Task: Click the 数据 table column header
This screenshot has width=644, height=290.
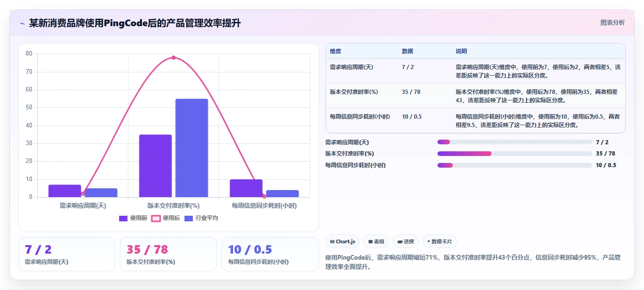Action: click(407, 51)
